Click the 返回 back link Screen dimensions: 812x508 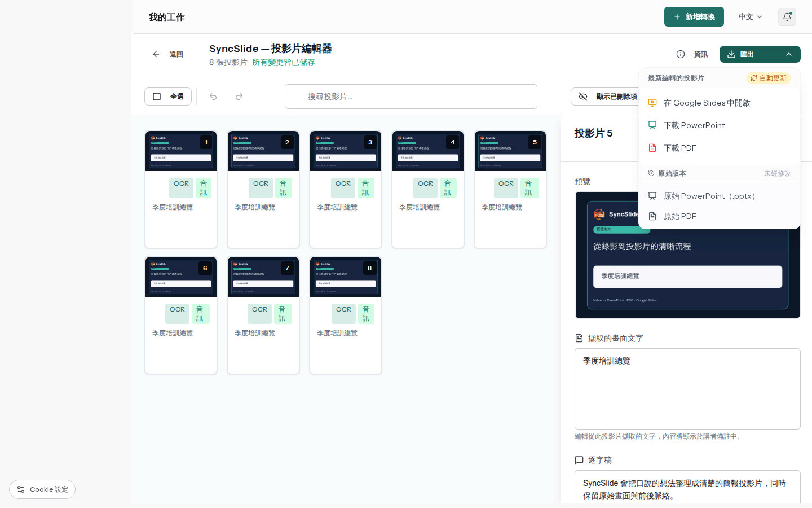[168, 54]
